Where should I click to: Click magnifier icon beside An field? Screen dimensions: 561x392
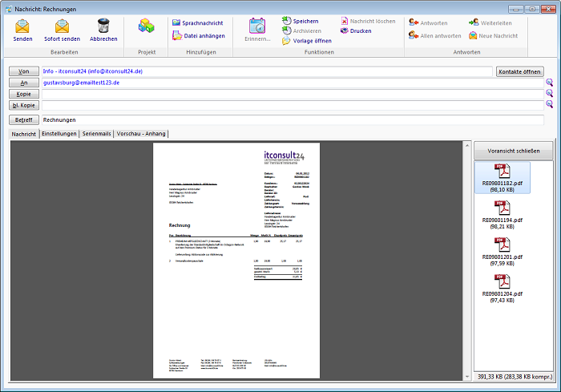pyautogui.click(x=550, y=83)
